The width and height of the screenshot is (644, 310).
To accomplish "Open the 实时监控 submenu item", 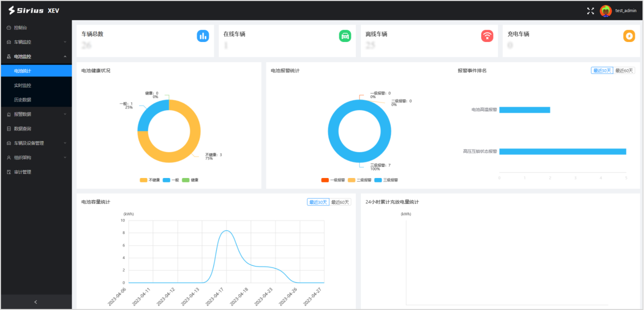I will point(36,85).
